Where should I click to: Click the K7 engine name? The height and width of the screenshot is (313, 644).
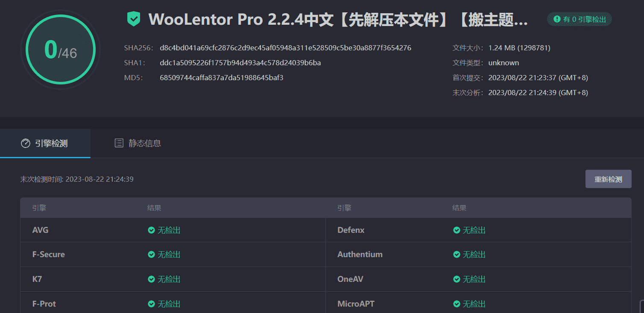[x=37, y=279]
